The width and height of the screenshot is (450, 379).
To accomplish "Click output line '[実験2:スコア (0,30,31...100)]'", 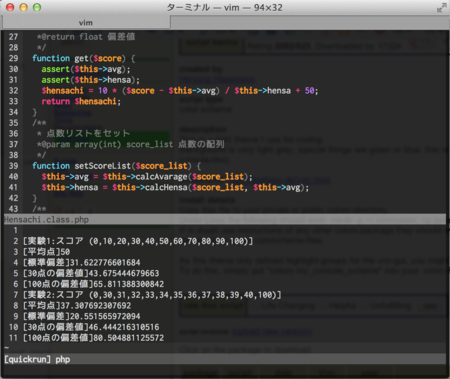I will [x=152, y=295].
